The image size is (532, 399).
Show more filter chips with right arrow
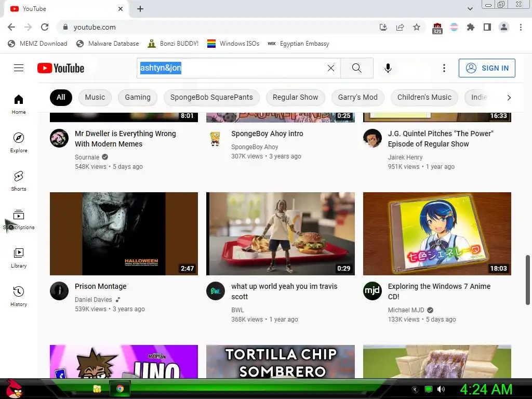tap(509, 98)
